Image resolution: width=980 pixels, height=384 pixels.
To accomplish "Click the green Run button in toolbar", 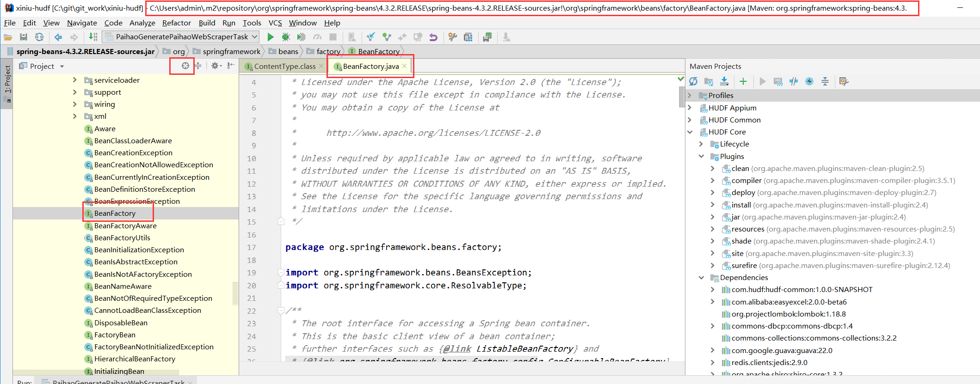I will (x=271, y=37).
